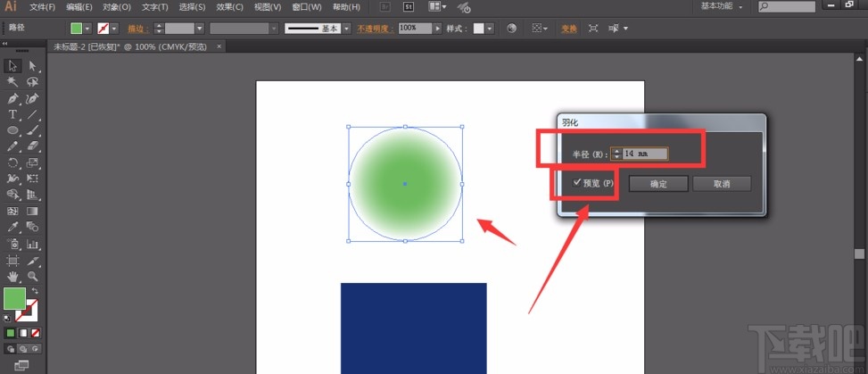
Task: Select the Mesh tool
Action: tap(12, 212)
